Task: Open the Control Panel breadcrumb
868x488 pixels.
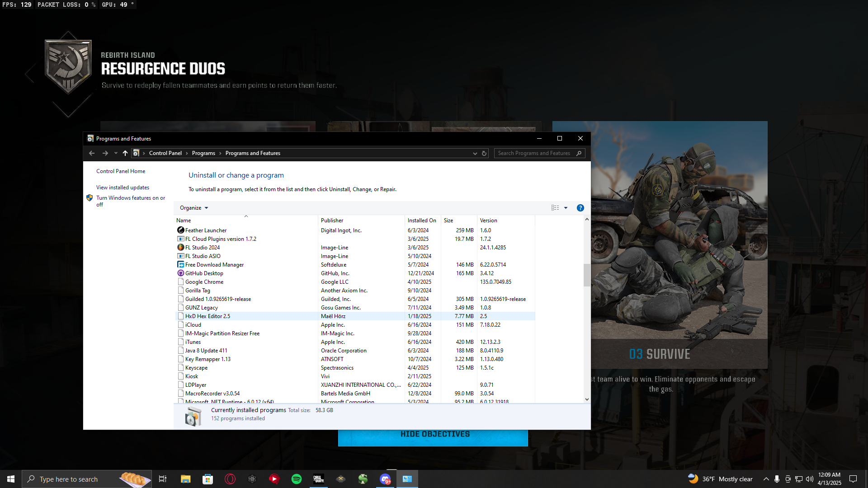Action: coord(165,153)
